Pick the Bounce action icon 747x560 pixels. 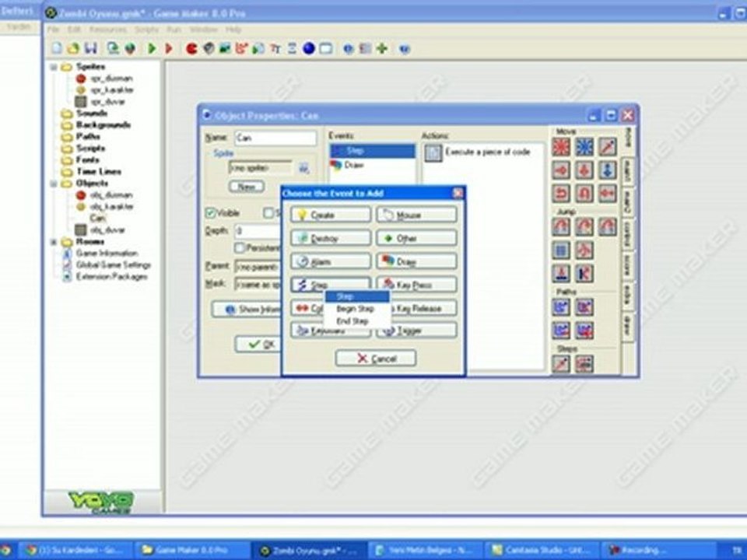click(584, 273)
